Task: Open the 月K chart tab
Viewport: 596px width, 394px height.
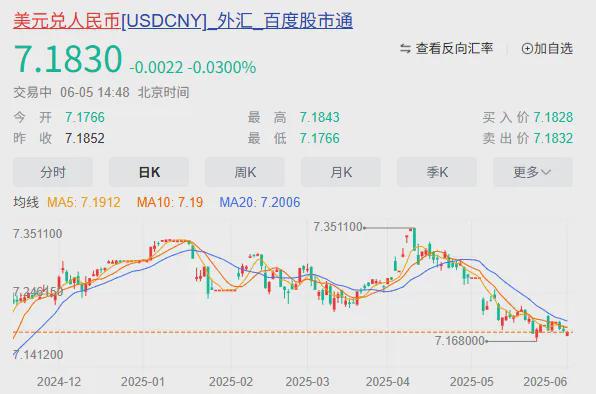Action: click(341, 172)
